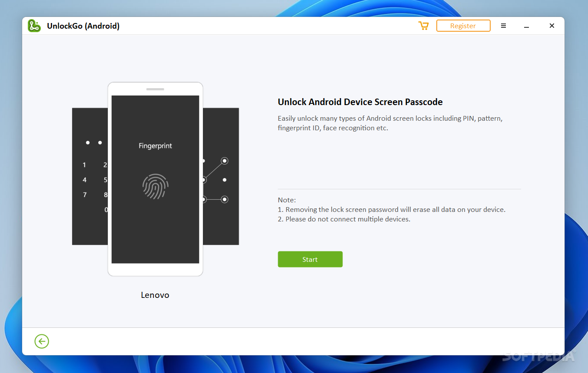Click note about not connecting multiple devices
Screen dimensions: 588x373
(x=344, y=219)
